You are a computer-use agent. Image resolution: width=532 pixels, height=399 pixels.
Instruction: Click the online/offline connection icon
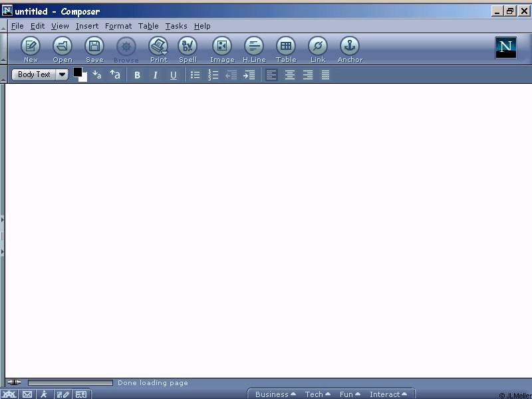click(14, 383)
